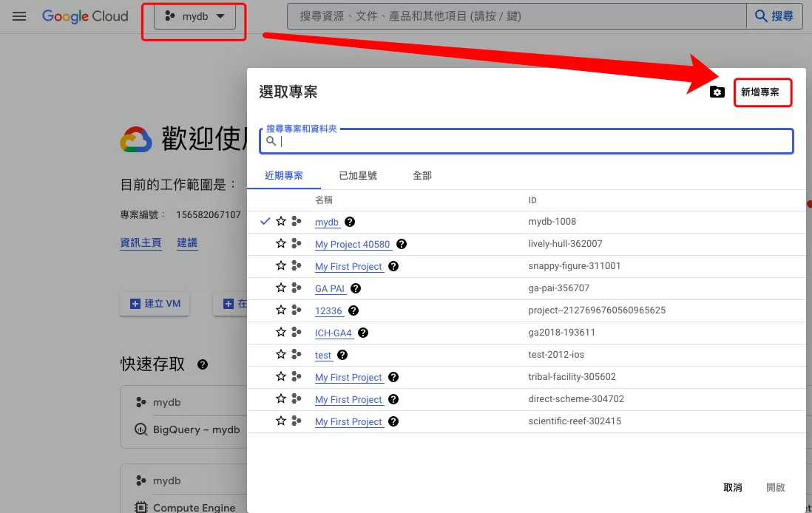This screenshot has width=812, height=513.
Task: Star the snappy-figure-311001 project
Action: (x=281, y=266)
